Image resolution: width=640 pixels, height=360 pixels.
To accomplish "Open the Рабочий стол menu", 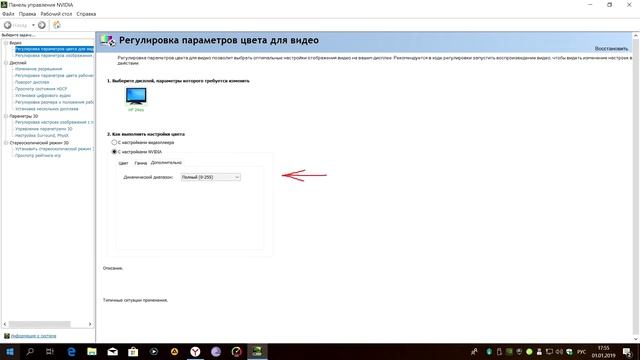I will point(56,14).
